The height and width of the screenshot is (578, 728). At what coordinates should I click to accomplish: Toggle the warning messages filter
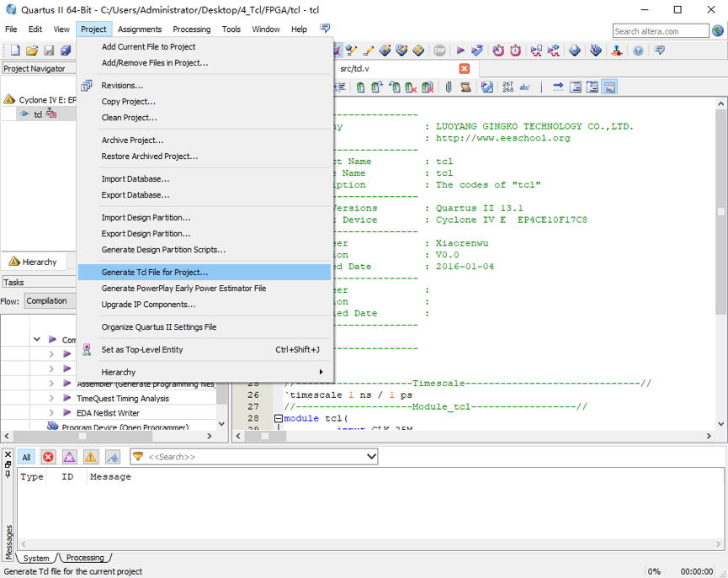[x=90, y=457]
